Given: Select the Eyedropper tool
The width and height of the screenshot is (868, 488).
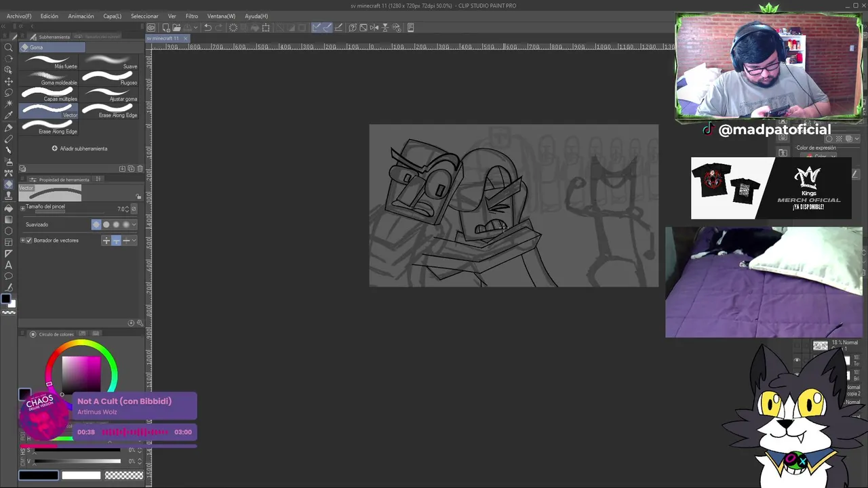Looking at the screenshot, I should coord(9,116).
